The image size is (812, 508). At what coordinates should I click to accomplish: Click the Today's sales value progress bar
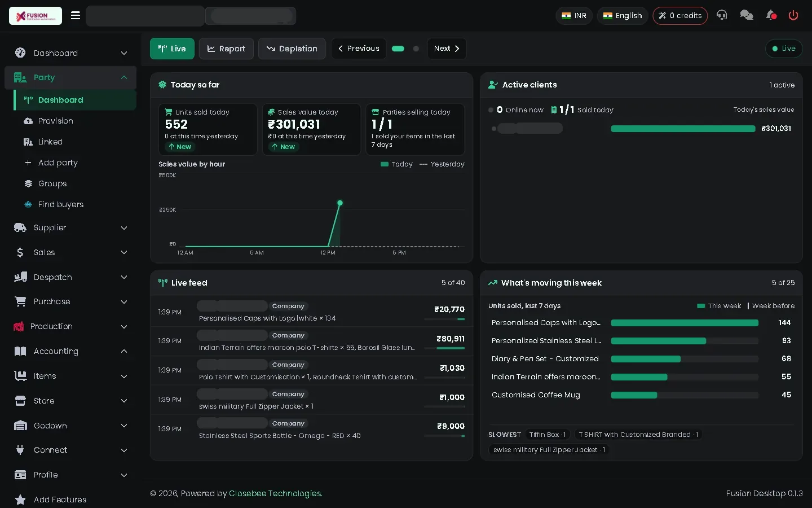pos(683,129)
